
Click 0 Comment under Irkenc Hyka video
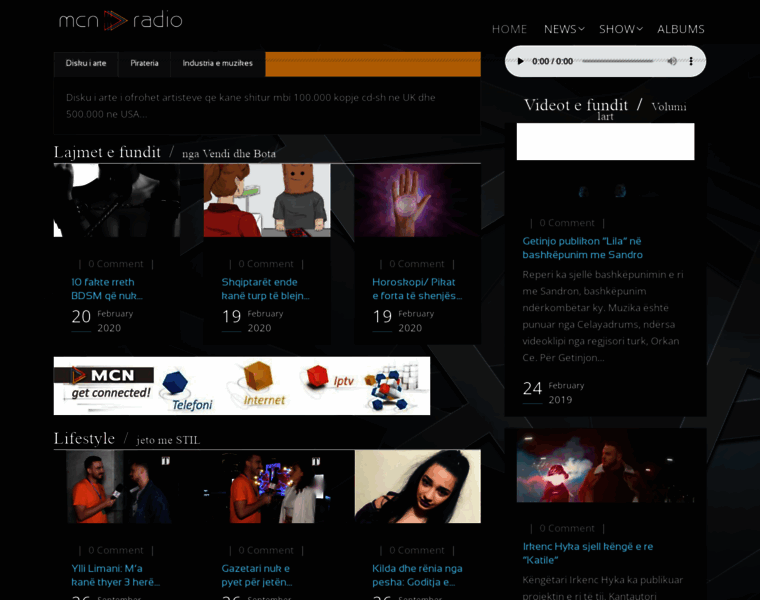tap(567, 528)
